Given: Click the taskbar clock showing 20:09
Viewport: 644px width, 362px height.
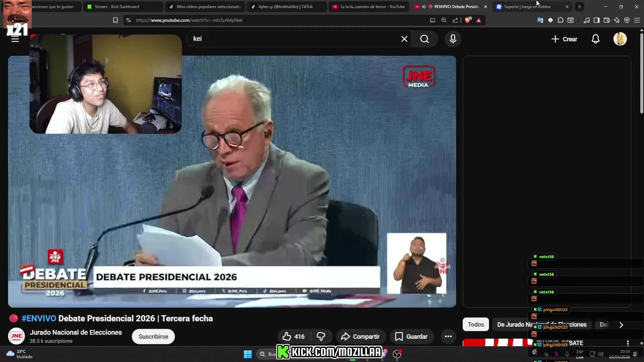Looking at the screenshot, I should (x=619, y=354).
